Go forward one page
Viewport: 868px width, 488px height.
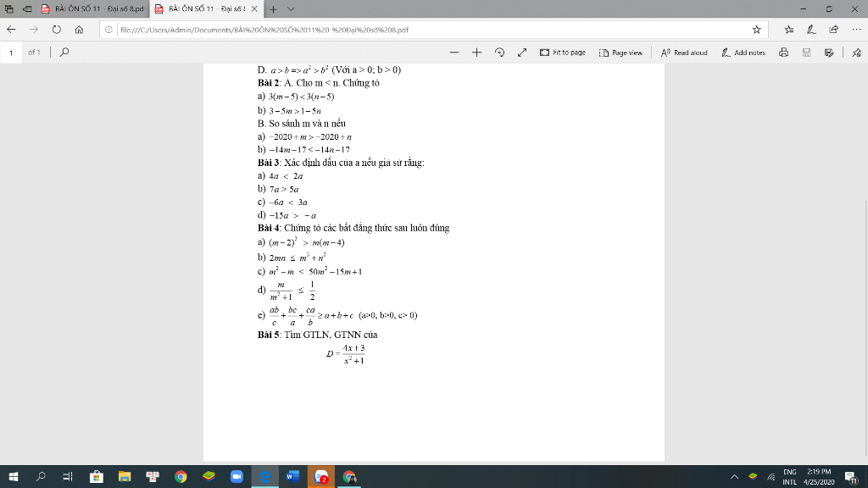pyautogui.click(x=34, y=30)
